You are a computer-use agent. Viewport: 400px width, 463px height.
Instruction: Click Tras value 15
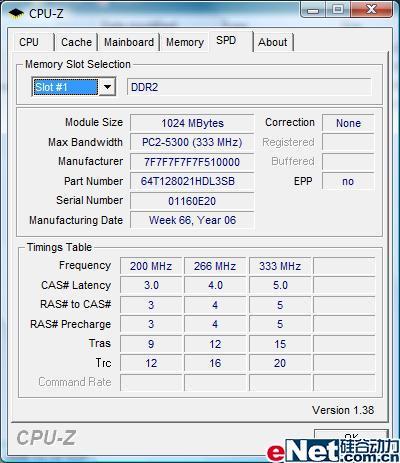coord(280,344)
